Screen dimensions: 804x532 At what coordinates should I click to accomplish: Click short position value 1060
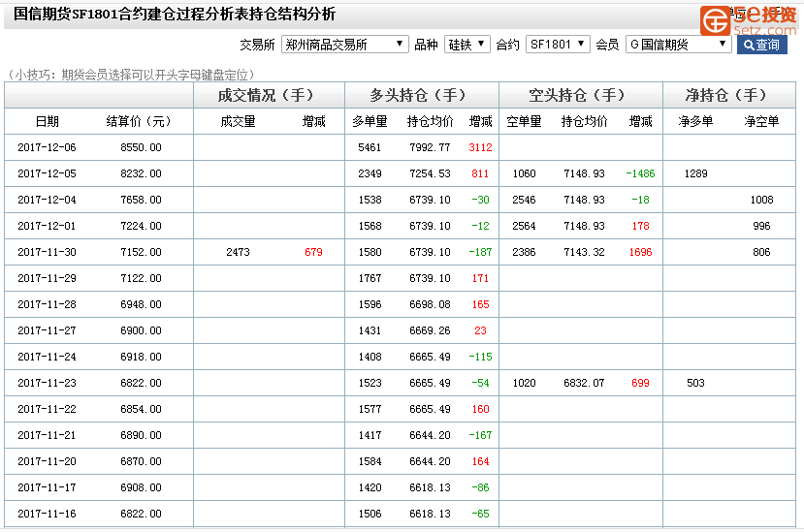click(x=524, y=173)
